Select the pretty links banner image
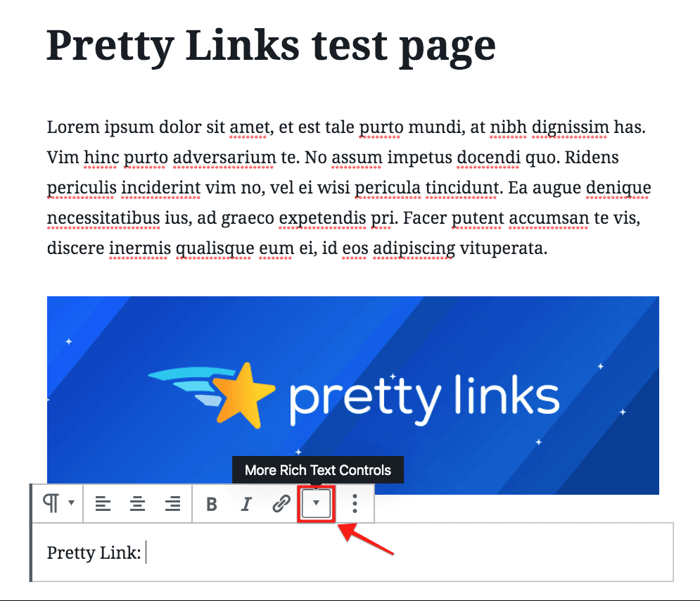The height and width of the screenshot is (601, 700). pyautogui.click(x=352, y=396)
